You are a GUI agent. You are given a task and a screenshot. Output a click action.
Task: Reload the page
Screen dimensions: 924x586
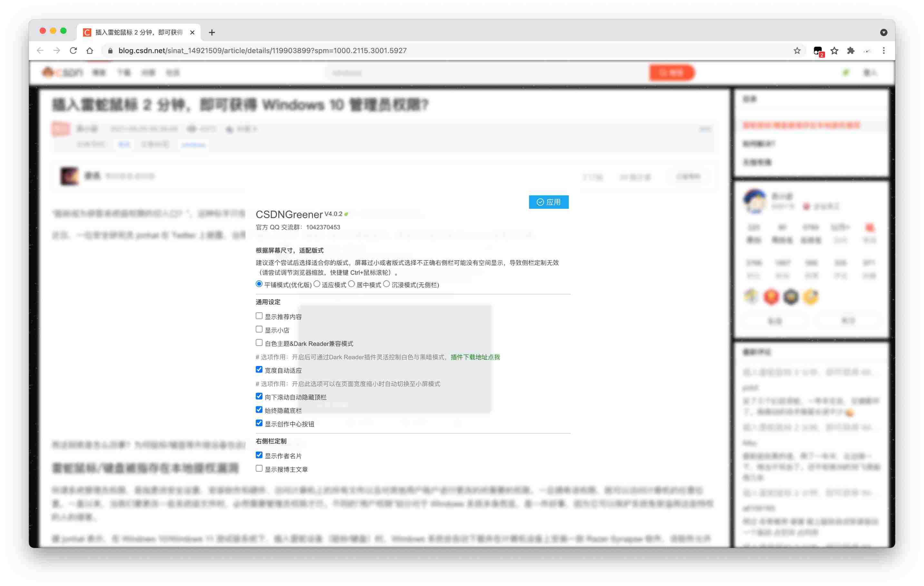click(73, 50)
